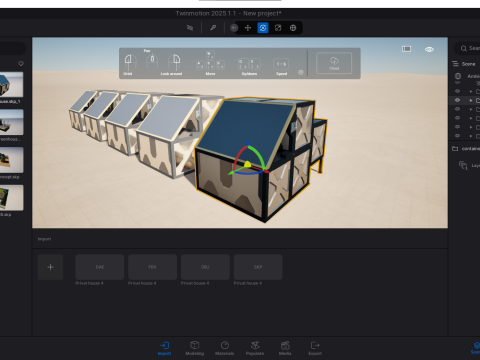The image size is (480, 360).
Task: Switch to the Materials tab
Action: [225, 348]
